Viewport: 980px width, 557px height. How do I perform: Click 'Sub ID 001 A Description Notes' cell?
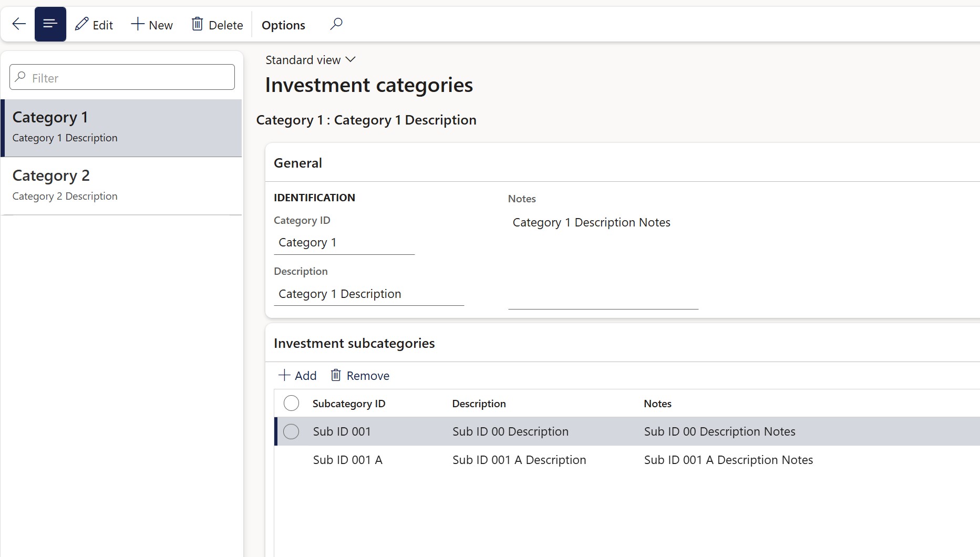coord(728,460)
